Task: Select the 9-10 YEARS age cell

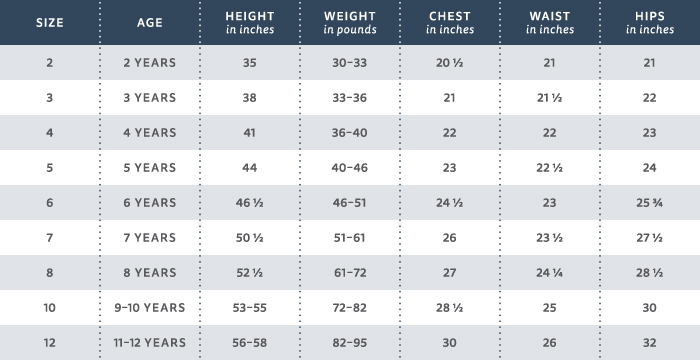Action: click(x=150, y=308)
